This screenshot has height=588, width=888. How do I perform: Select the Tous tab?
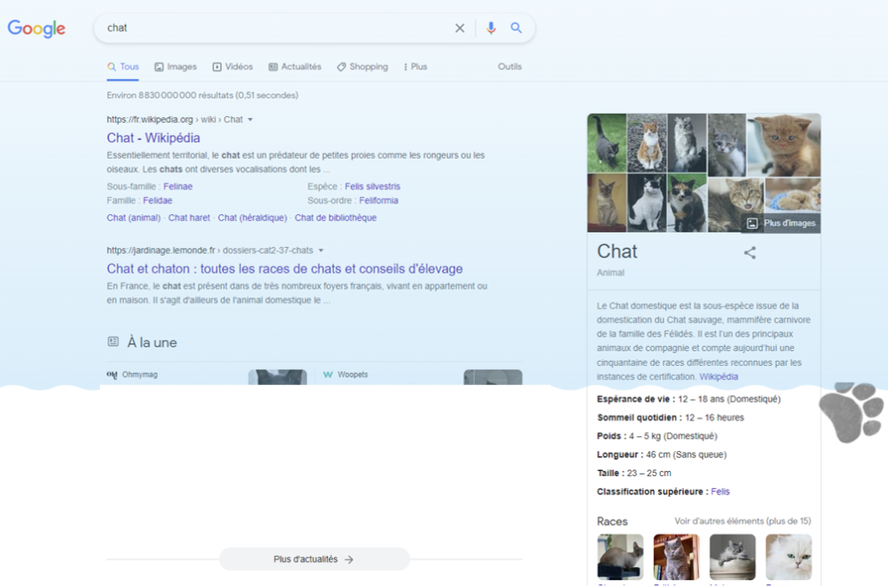123,67
